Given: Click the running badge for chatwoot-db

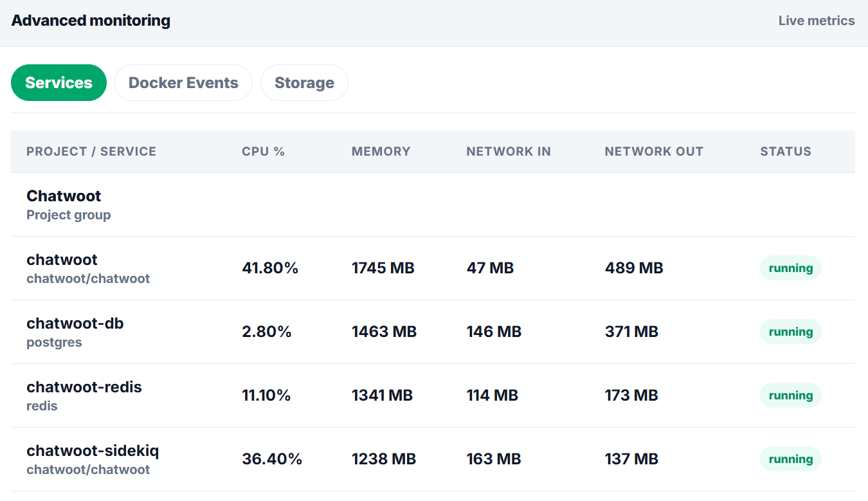Looking at the screenshot, I should point(791,332).
